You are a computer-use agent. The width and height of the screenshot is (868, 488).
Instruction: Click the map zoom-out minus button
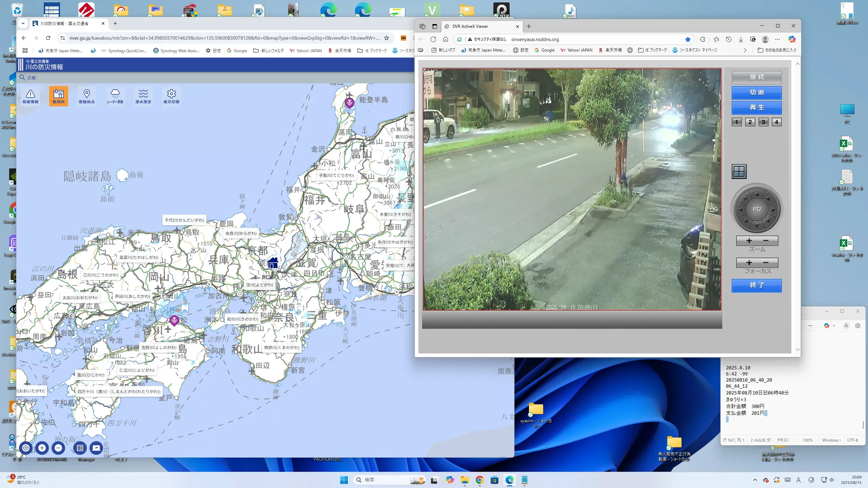[x=58, y=448]
